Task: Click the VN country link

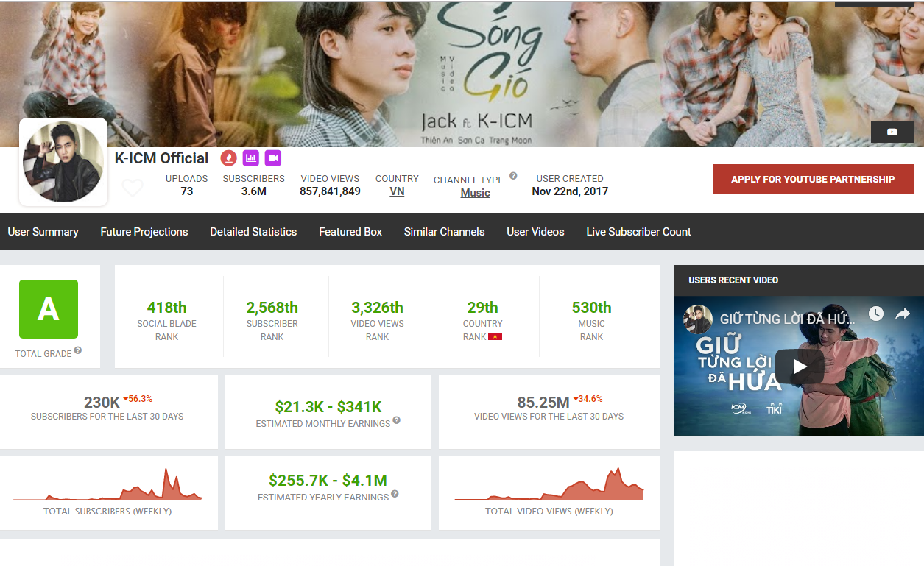Action: (x=397, y=191)
